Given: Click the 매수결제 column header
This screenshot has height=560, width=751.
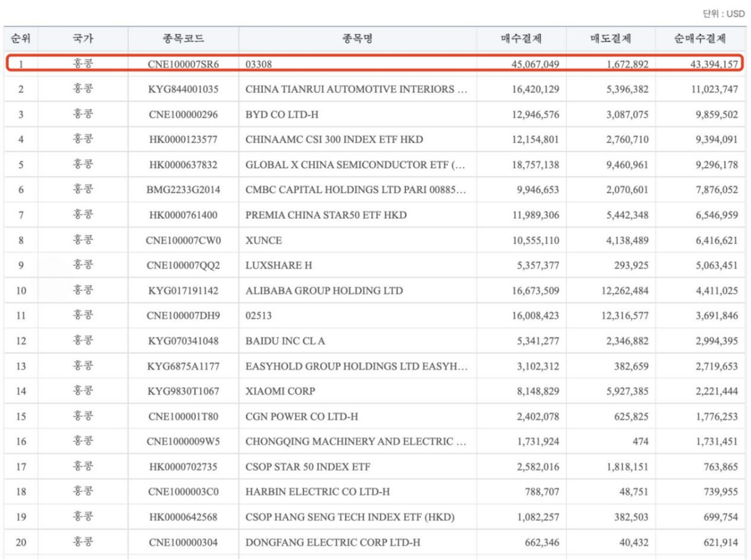Looking at the screenshot, I should click(521, 39).
